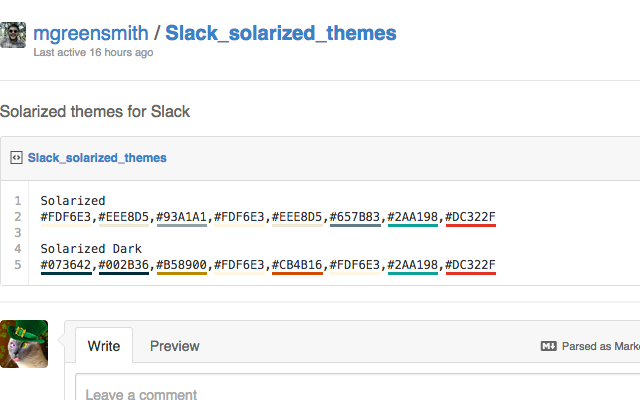The height and width of the screenshot is (400, 640).
Task: Click the #93A1A1 gray color code
Action: (181, 216)
